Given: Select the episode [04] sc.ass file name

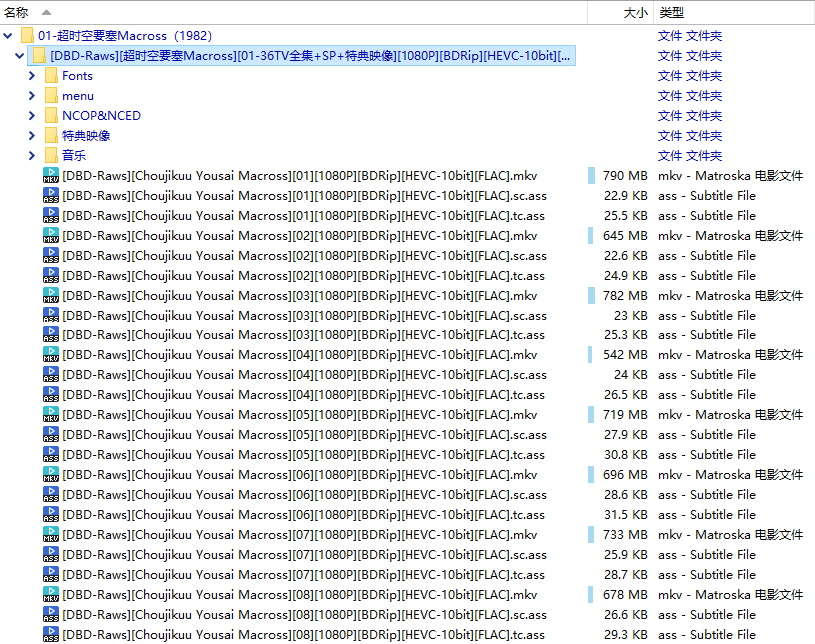Looking at the screenshot, I should tap(305, 375).
